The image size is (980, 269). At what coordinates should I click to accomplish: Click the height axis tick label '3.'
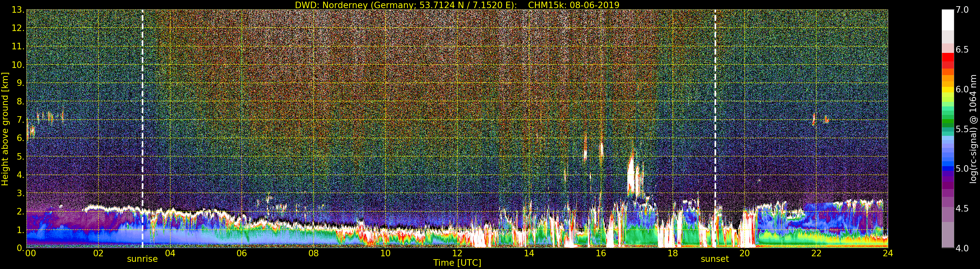[20, 193]
